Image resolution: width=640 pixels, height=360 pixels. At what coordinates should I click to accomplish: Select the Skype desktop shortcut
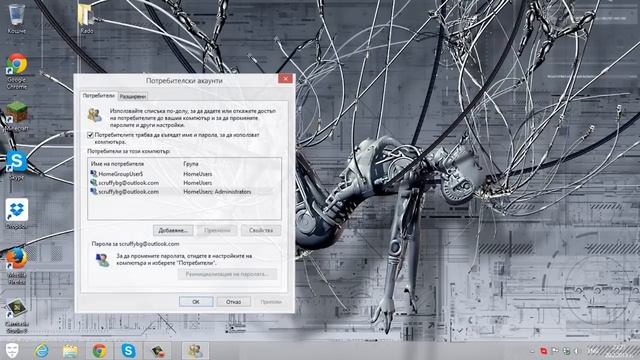click(x=16, y=165)
